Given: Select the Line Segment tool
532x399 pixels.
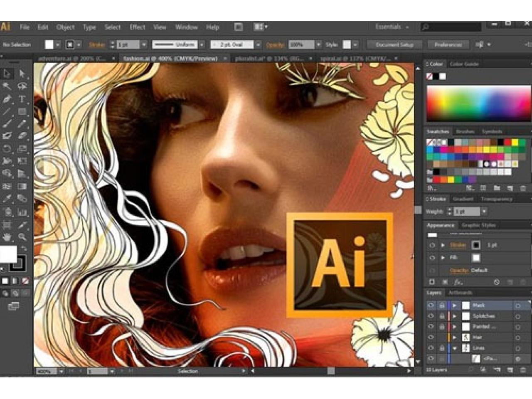Looking at the screenshot, I should click(x=7, y=111).
